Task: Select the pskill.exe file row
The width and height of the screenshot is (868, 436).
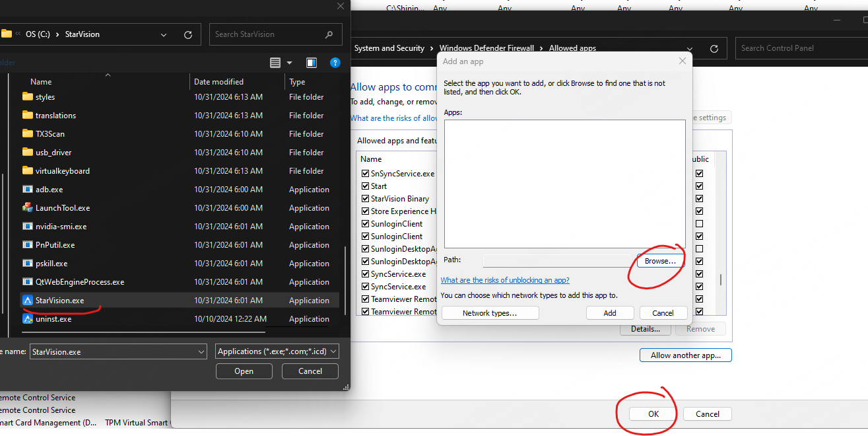Action: (x=179, y=263)
